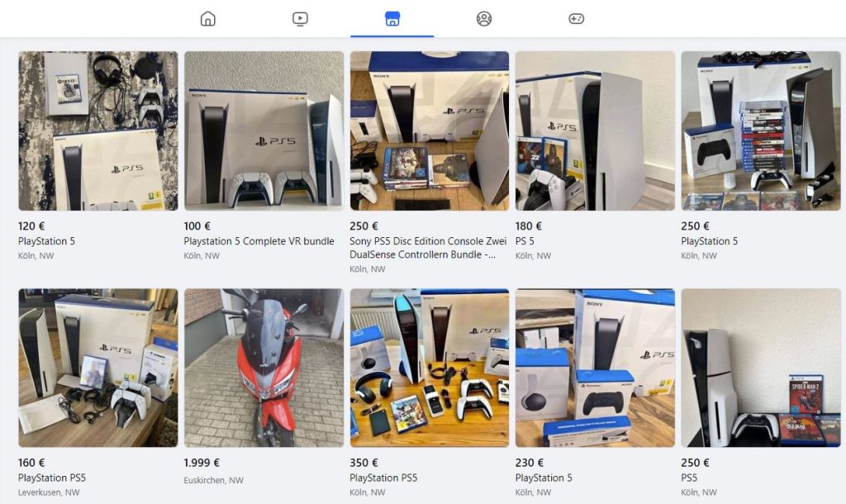Open the PS5 listing photo with Spider-Man 2 game
This screenshot has height=504, width=846.
pyautogui.click(x=761, y=368)
